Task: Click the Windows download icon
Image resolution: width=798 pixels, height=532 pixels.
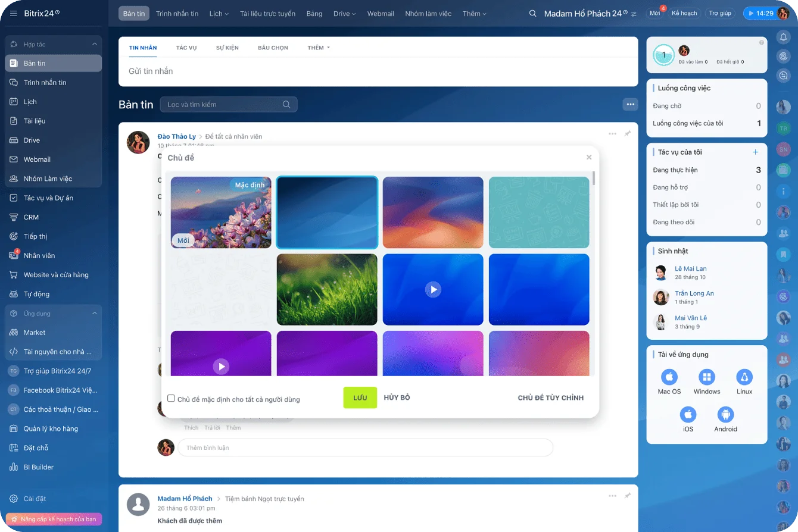Action: pyautogui.click(x=706, y=377)
